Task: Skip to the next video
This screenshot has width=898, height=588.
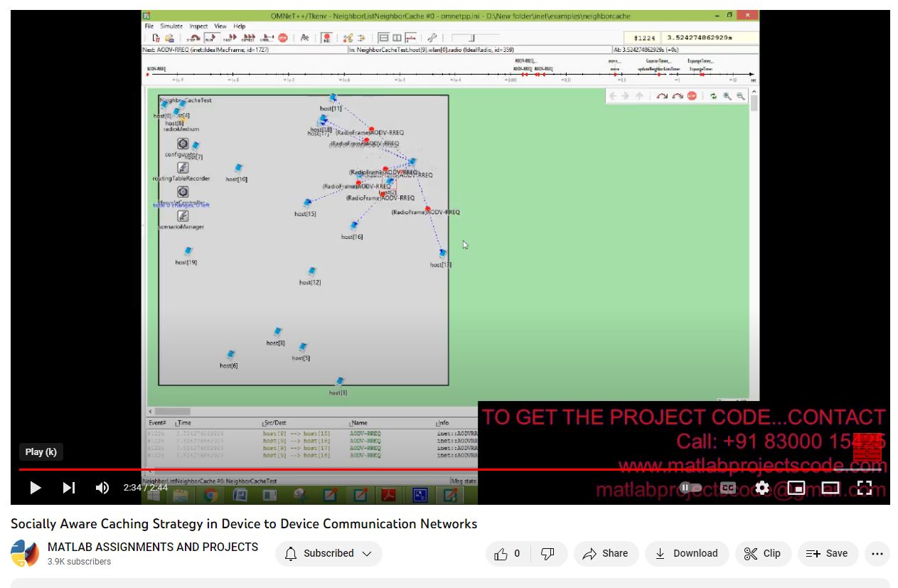Action: tap(69, 488)
